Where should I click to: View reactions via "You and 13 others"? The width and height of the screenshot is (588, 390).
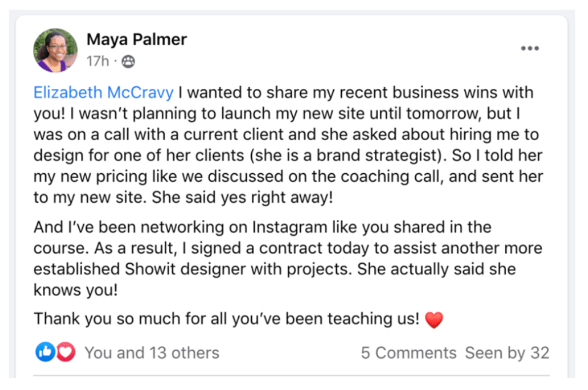pyautogui.click(x=151, y=353)
